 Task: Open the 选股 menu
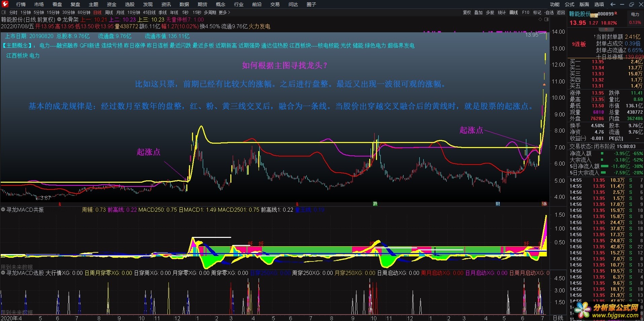coord(130,4)
